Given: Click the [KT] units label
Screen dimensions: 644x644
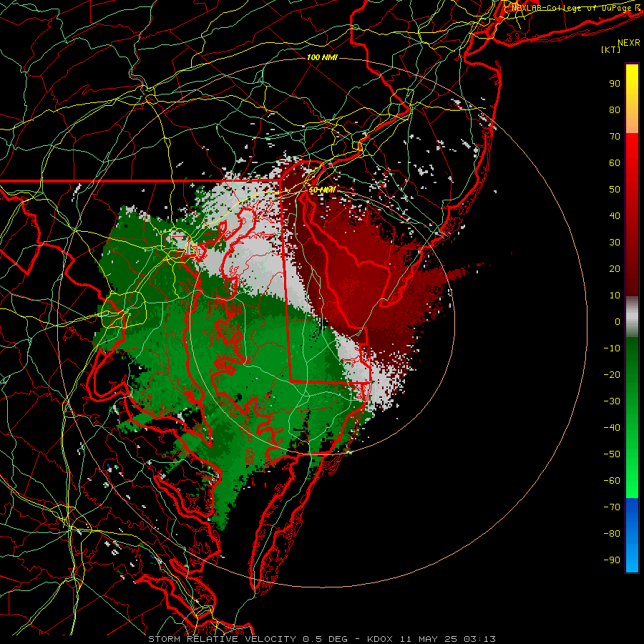Looking at the screenshot, I should point(611,49).
